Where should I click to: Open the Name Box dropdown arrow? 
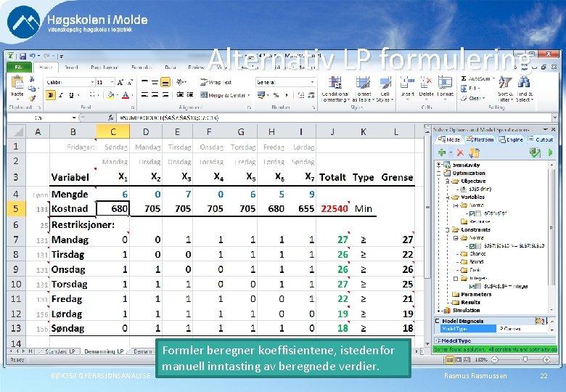[74, 118]
